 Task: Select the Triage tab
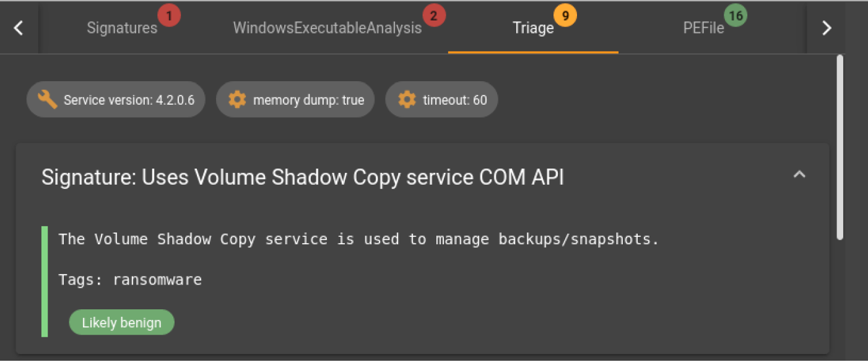click(533, 28)
